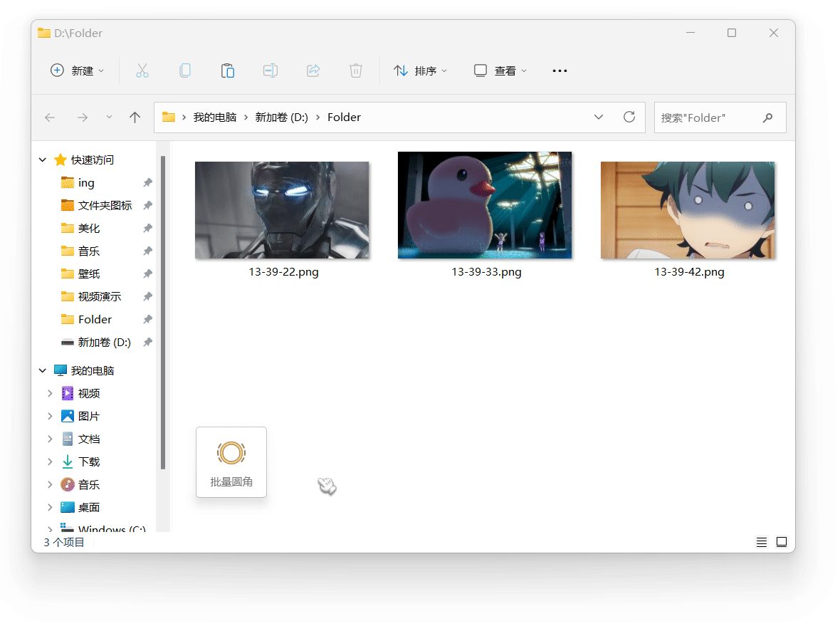Click 我的电脑 breadcrumb segment
Image resolution: width=840 pixels, height=626 pixels.
[x=215, y=118]
